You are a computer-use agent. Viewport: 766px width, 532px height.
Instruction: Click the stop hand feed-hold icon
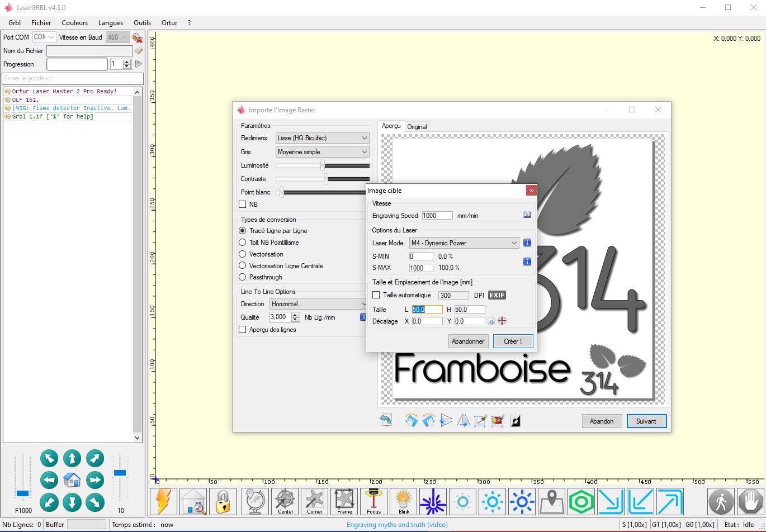point(751,501)
